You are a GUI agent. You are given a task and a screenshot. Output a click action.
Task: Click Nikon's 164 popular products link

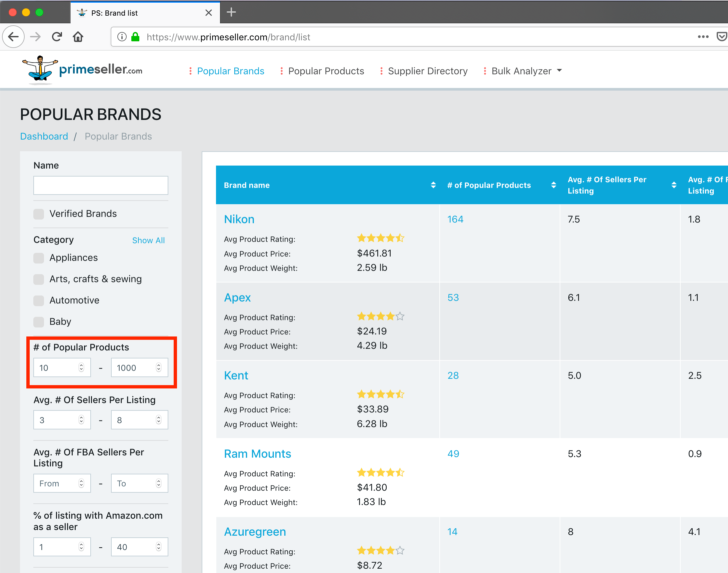pos(455,220)
